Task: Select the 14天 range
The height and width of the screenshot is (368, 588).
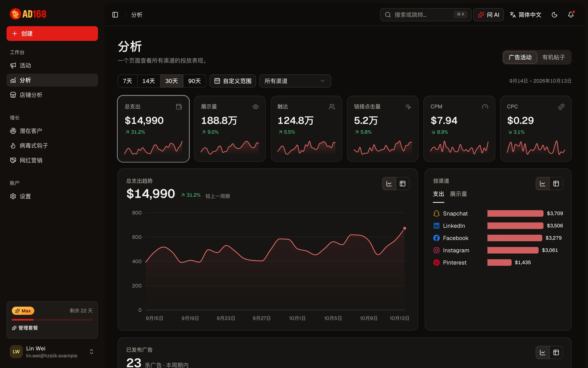Action: 149,81
